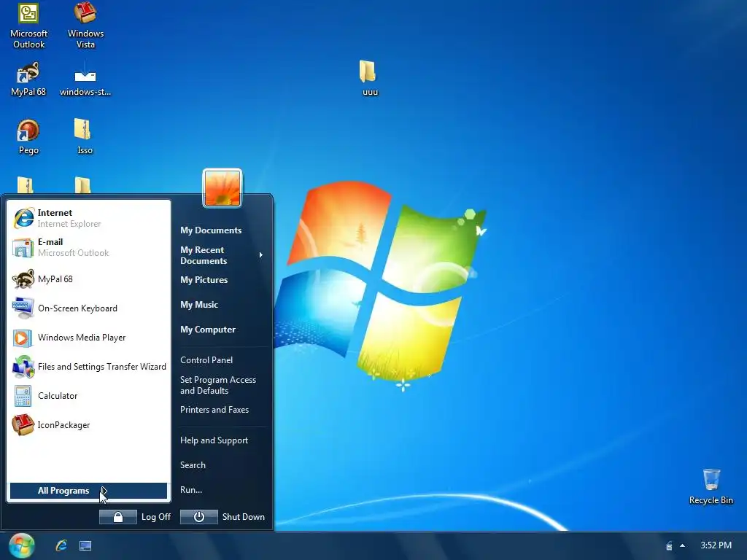Click the Internet Explorer text label
Screen dimensions: 747x560
(x=69, y=224)
